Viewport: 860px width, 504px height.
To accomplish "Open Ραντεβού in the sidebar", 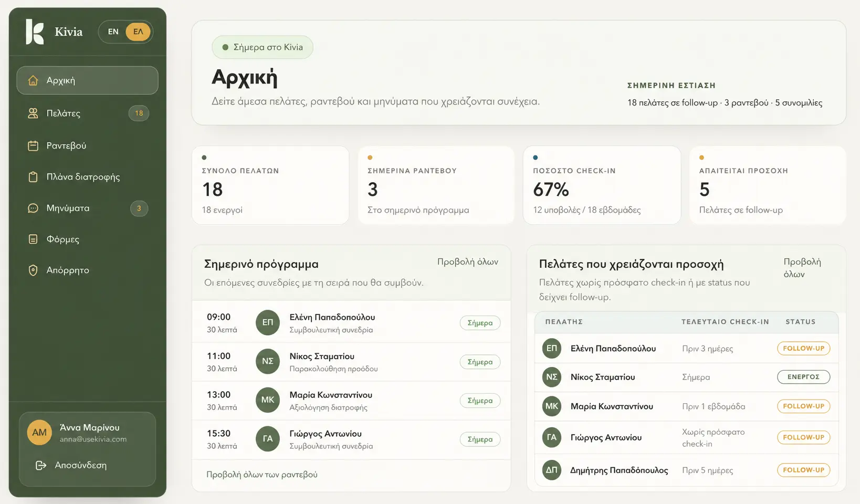I will coord(87,145).
